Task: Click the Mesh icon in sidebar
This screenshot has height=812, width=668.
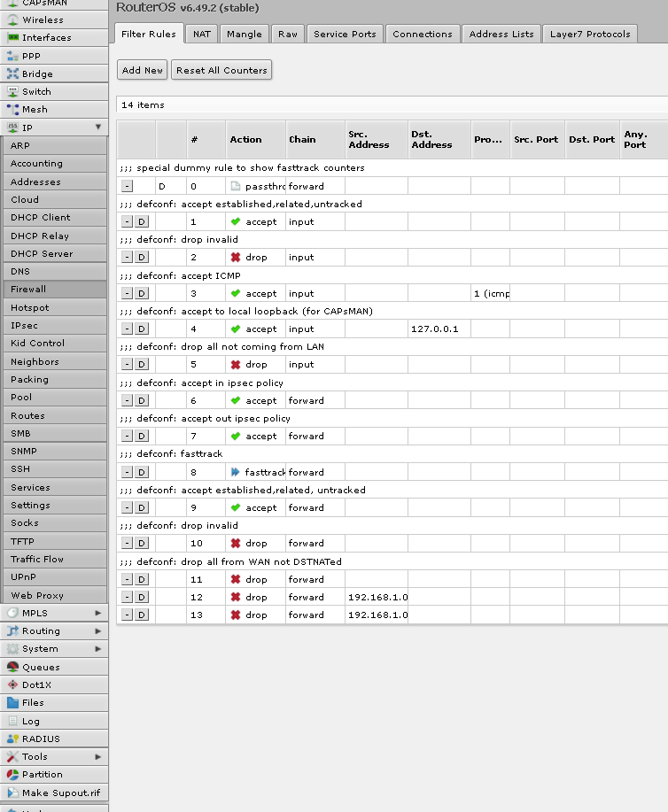Action: click(12, 109)
